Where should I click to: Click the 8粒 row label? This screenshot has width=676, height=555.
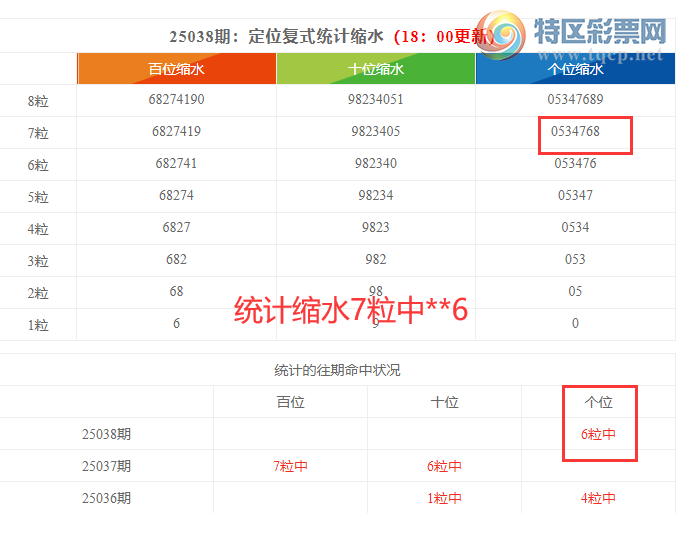(x=38, y=100)
